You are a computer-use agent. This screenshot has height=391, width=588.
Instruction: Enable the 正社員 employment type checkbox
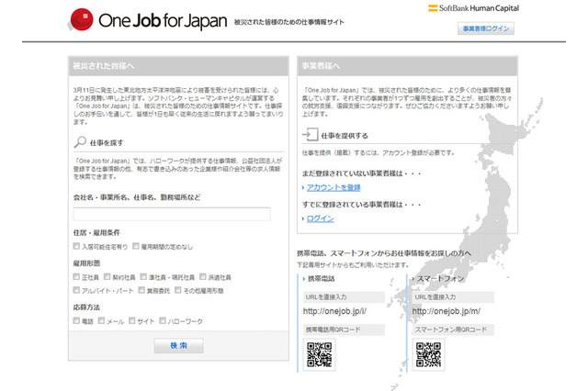(76, 277)
